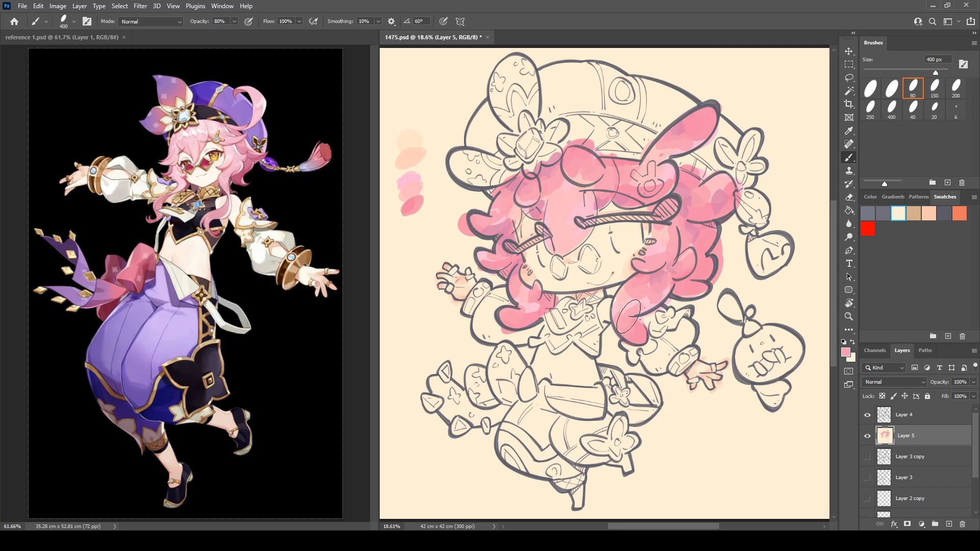Select the Healing Brush tool
This screenshot has width=980, height=551.
tap(849, 144)
